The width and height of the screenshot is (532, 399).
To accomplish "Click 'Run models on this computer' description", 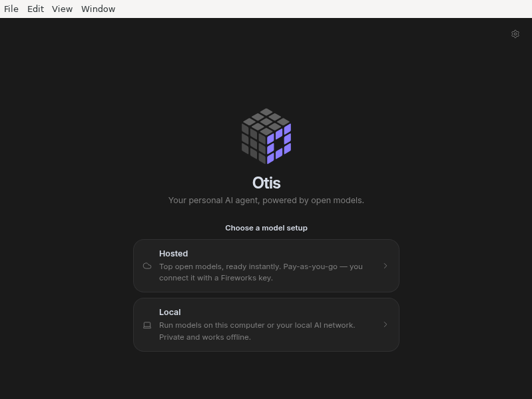I will [x=257, y=331].
